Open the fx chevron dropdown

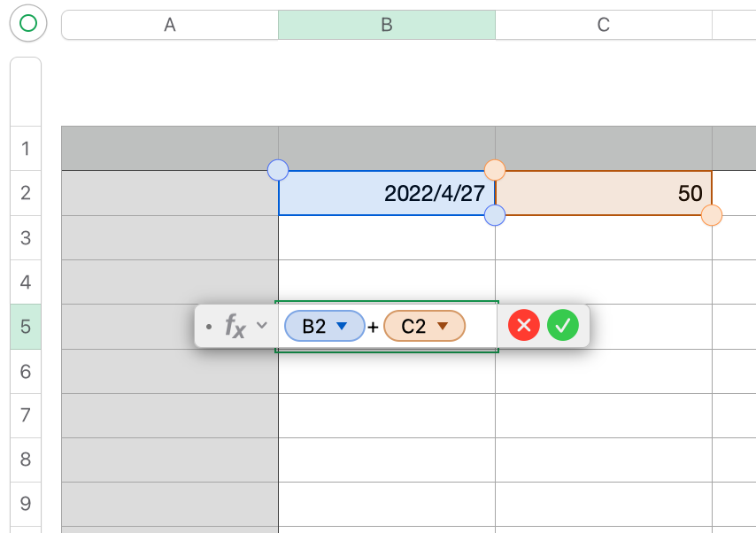(x=261, y=325)
